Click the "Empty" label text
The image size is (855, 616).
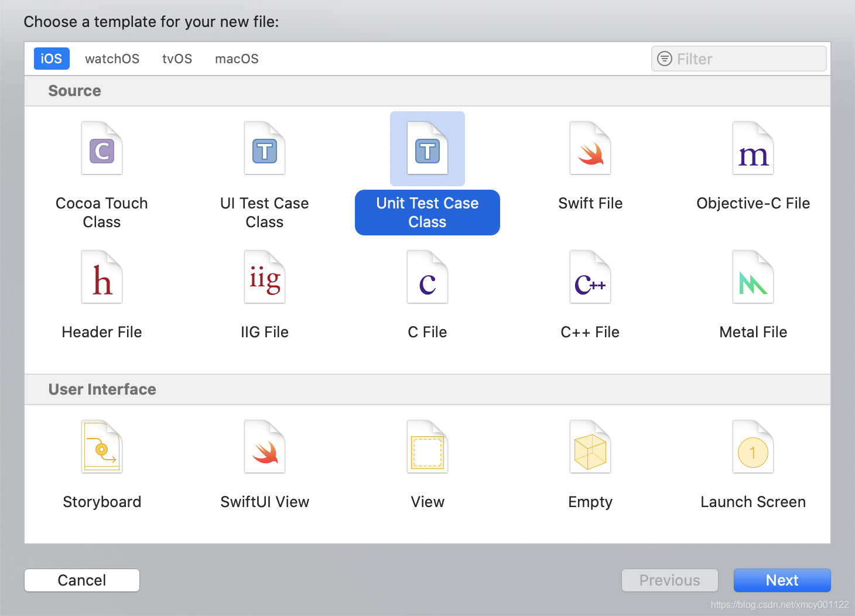(590, 502)
